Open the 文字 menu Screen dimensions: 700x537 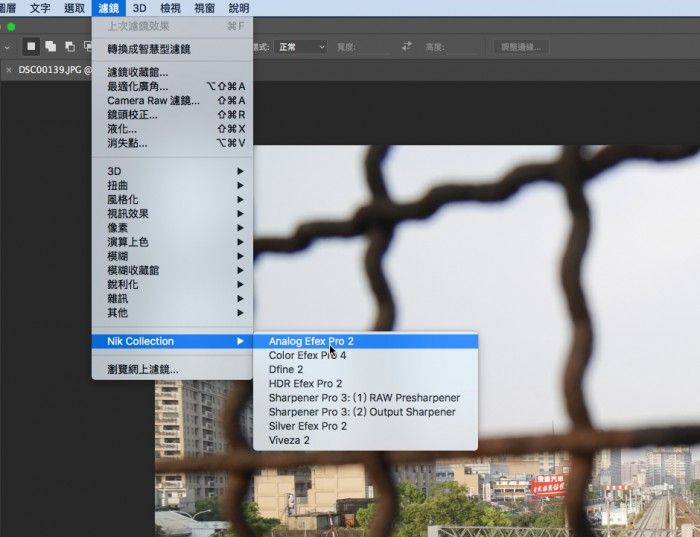pyautogui.click(x=40, y=8)
